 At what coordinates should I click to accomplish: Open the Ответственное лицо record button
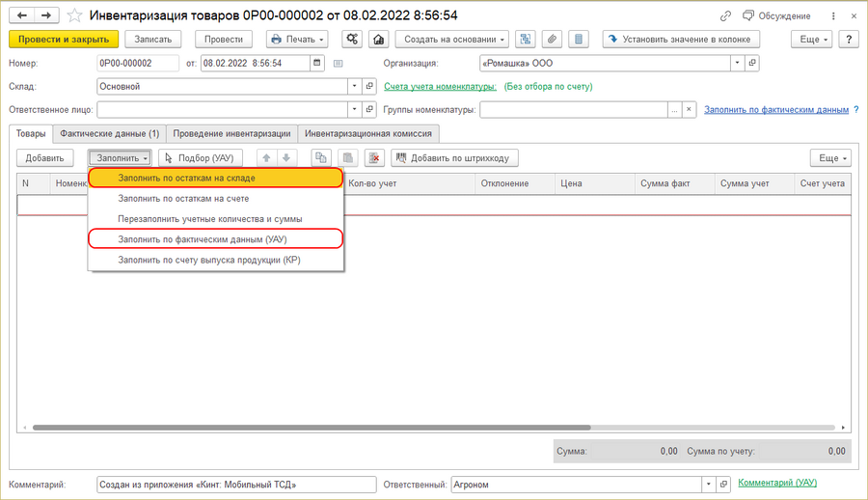point(369,110)
